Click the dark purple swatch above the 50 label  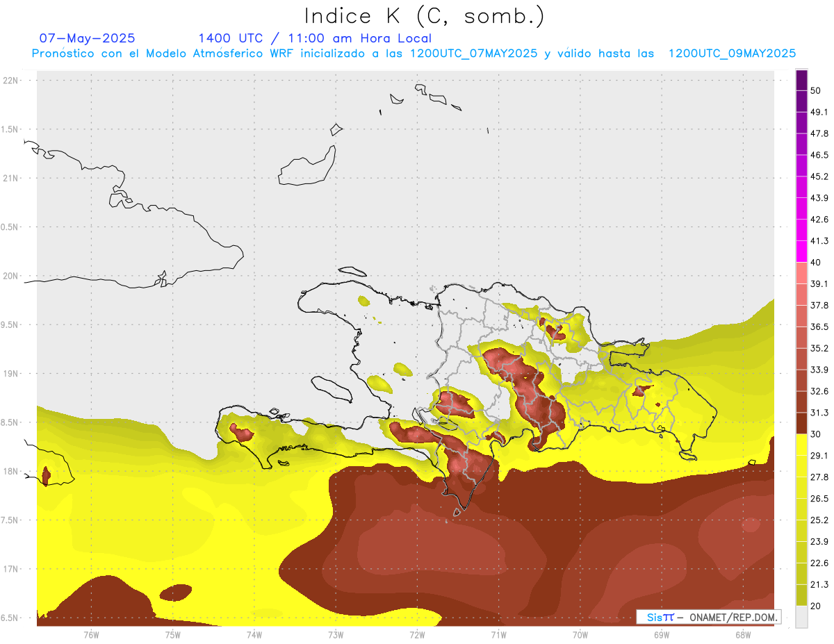[x=801, y=81]
